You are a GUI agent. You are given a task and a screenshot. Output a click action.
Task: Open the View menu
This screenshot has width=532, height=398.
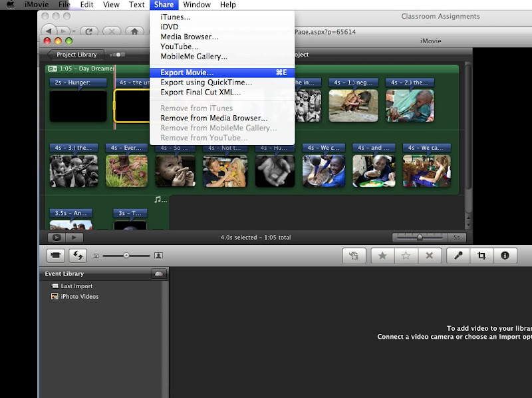(x=111, y=5)
